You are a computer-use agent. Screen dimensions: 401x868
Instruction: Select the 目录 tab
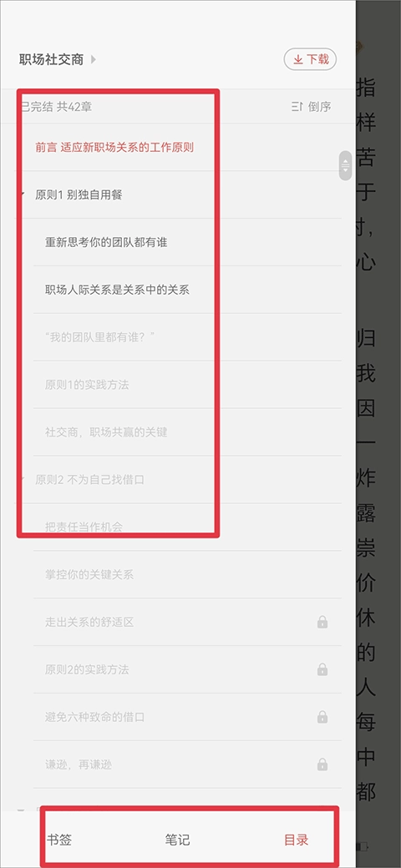(x=296, y=840)
